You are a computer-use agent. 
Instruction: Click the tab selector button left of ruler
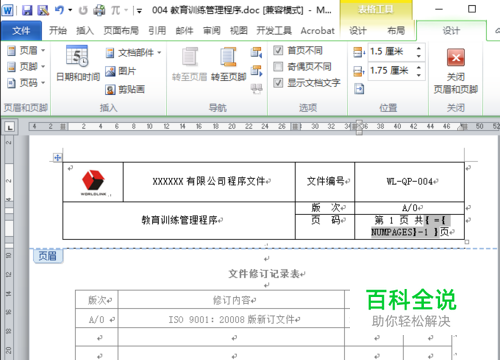click(x=10, y=127)
